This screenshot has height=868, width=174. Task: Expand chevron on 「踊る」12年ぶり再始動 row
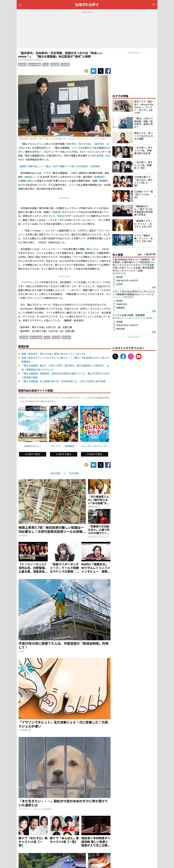155,123
